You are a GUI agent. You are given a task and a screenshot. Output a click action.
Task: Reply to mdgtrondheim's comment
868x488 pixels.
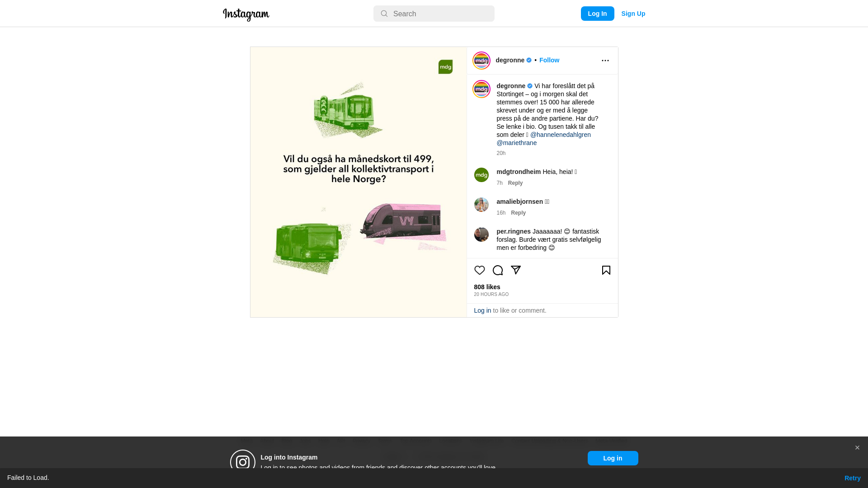515,183
